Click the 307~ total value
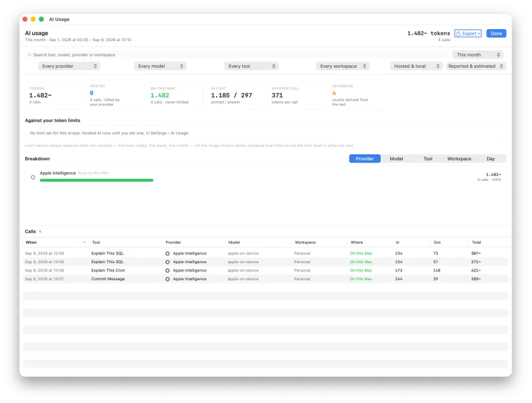 (476, 254)
